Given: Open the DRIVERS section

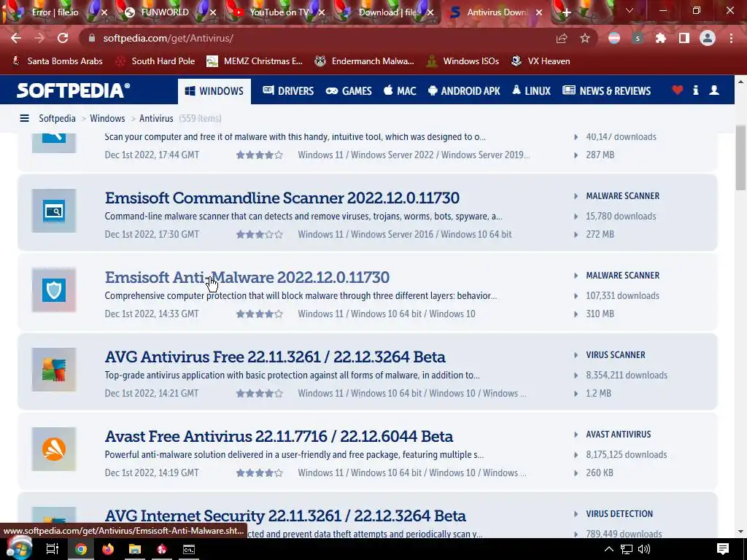Looking at the screenshot, I should tap(288, 91).
